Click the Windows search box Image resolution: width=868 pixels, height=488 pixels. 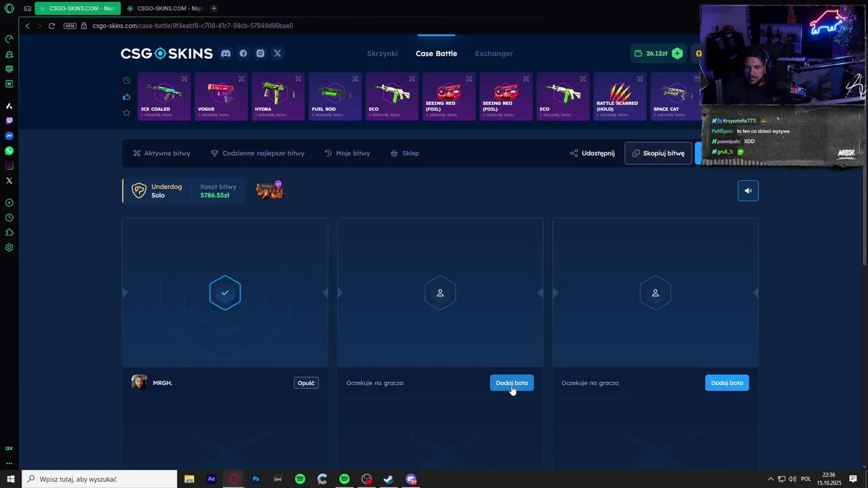(x=100, y=479)
